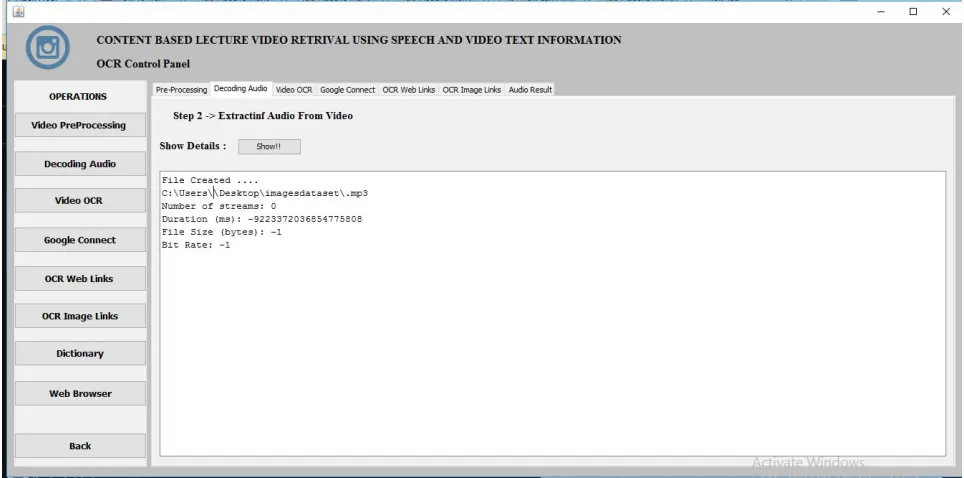Click the 'Step 2 -> Extractinf Audio' heading
The width and height of the screenshot is (964, 478).
(263, 116)
